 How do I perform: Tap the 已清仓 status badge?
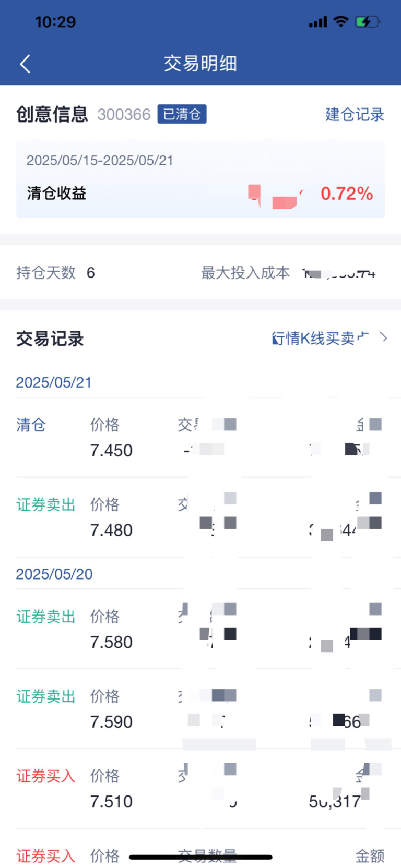[182, 114]
